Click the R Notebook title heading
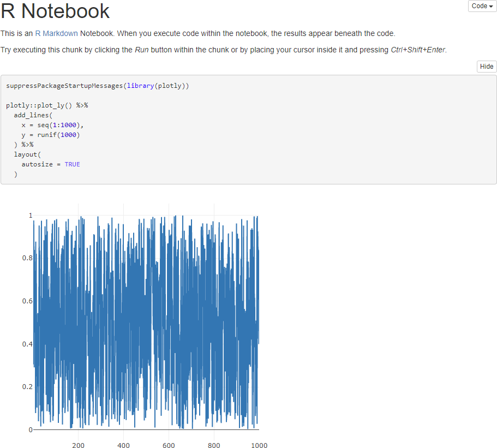Image resolution: width=497 pixels, height=448 pixels. click(x=55, y=11)
